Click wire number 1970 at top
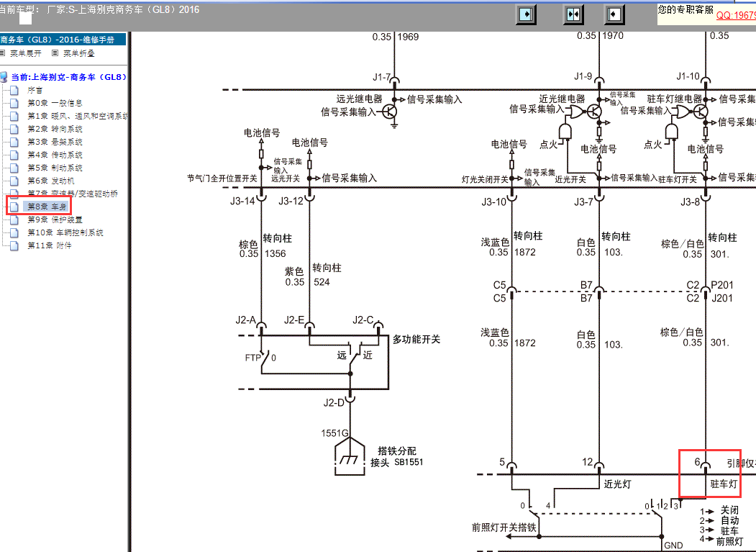The image size is (756, 552). (614, 36)
